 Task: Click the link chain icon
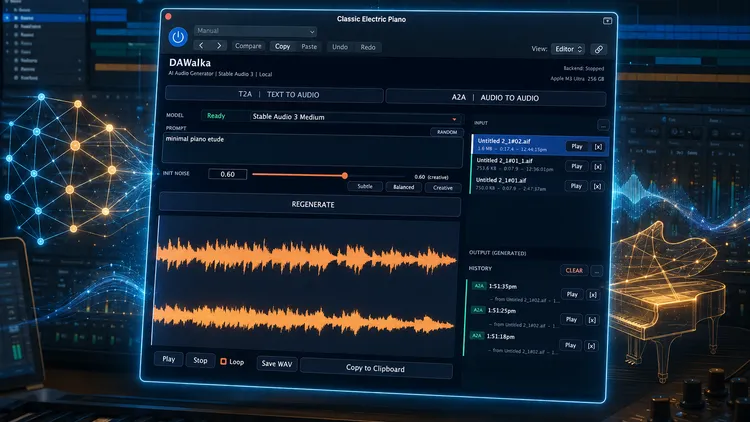pos(598,49)
